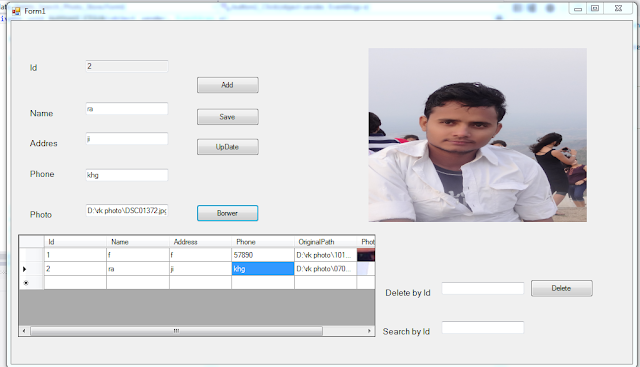Screen dimensions: 640x367
Task: Click empty Id cell in new row
Action: 75,282
